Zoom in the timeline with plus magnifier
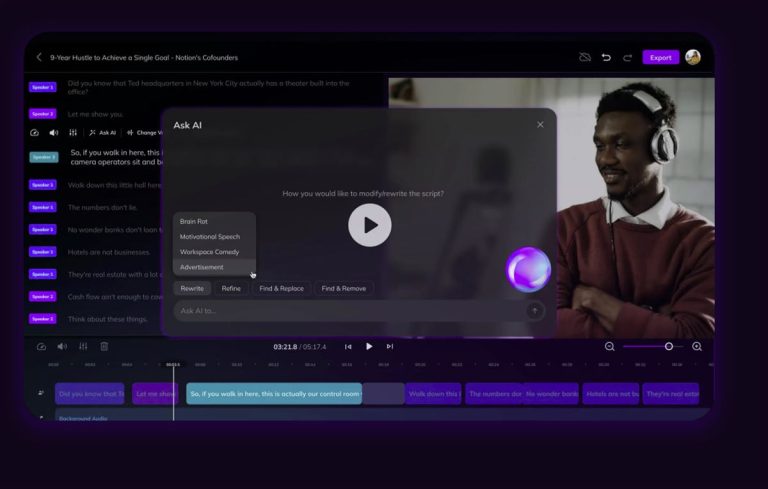 tap(697, 346)
